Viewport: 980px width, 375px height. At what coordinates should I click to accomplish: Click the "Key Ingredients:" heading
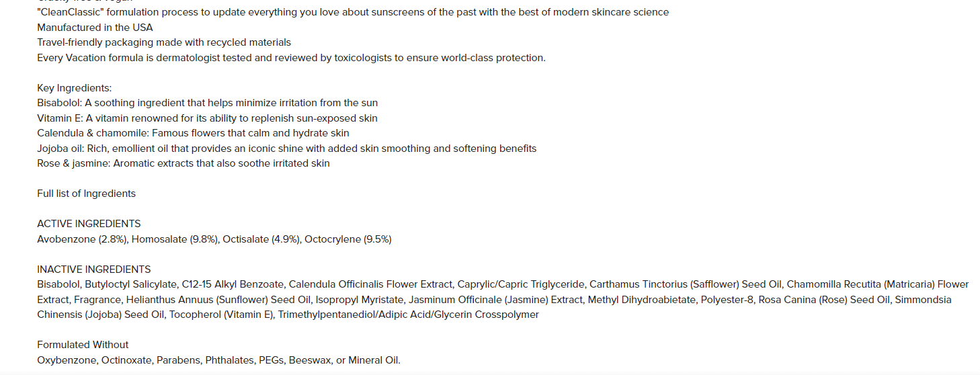pos(74,88)
